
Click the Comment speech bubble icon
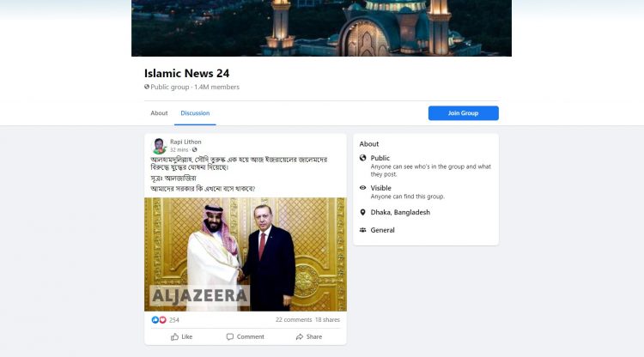[230, 337]
